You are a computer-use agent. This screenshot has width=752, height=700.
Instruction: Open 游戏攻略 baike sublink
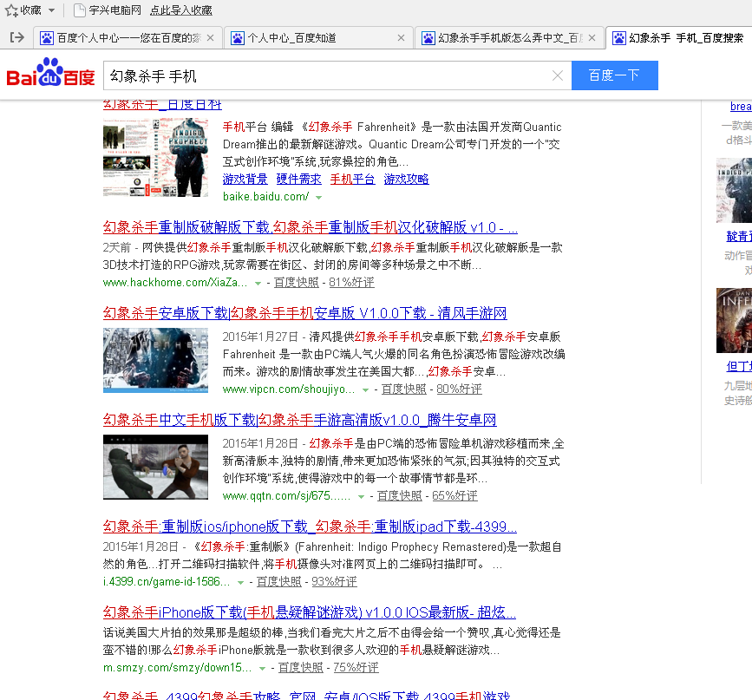(406, 179)
